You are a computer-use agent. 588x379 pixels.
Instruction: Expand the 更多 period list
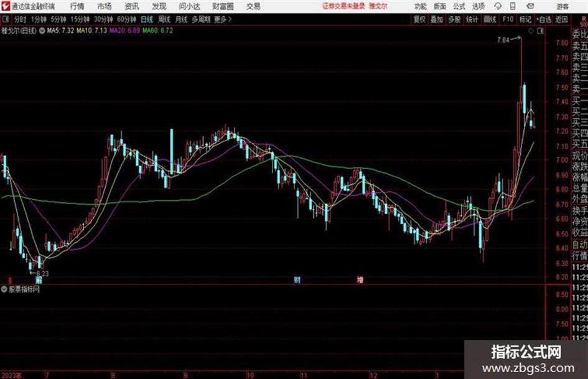click(223, 19)
